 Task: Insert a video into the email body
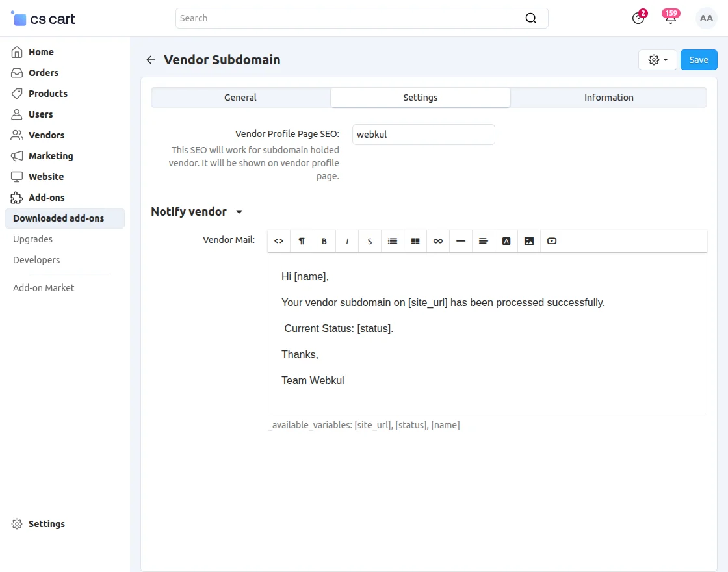[551, 240]
